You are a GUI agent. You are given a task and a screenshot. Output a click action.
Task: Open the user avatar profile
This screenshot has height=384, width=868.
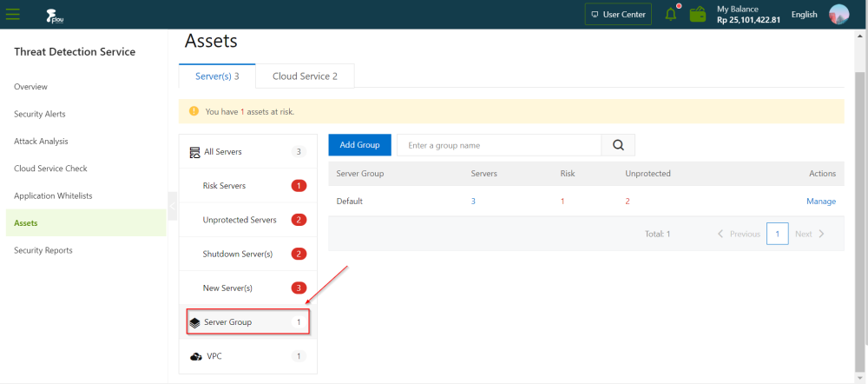point(838,15)
